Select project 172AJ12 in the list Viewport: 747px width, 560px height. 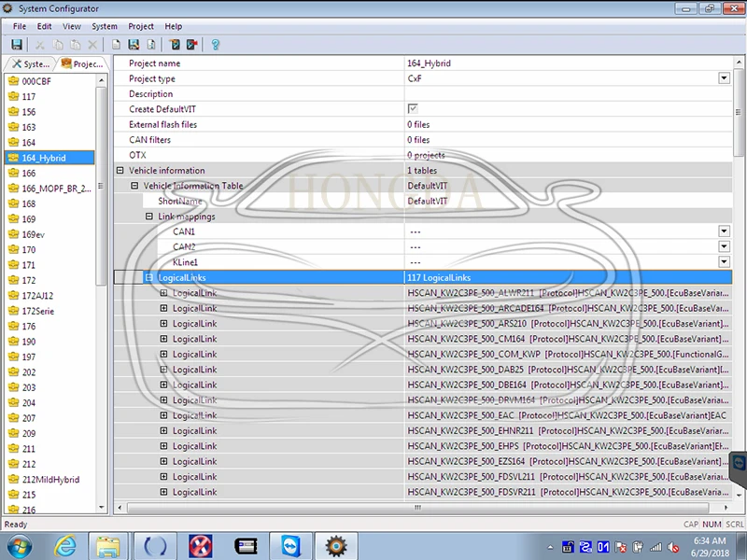click(37, 296)
